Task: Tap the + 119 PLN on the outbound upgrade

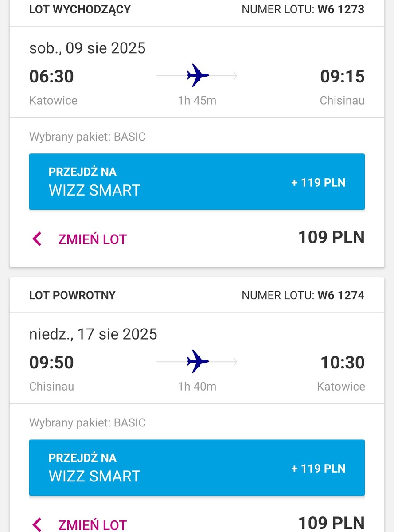Action: click(x=318, y=182)
